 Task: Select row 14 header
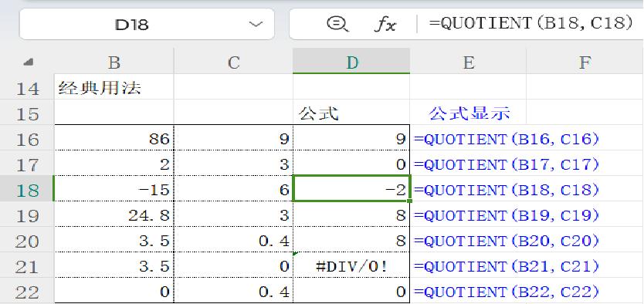click(27, 87)
